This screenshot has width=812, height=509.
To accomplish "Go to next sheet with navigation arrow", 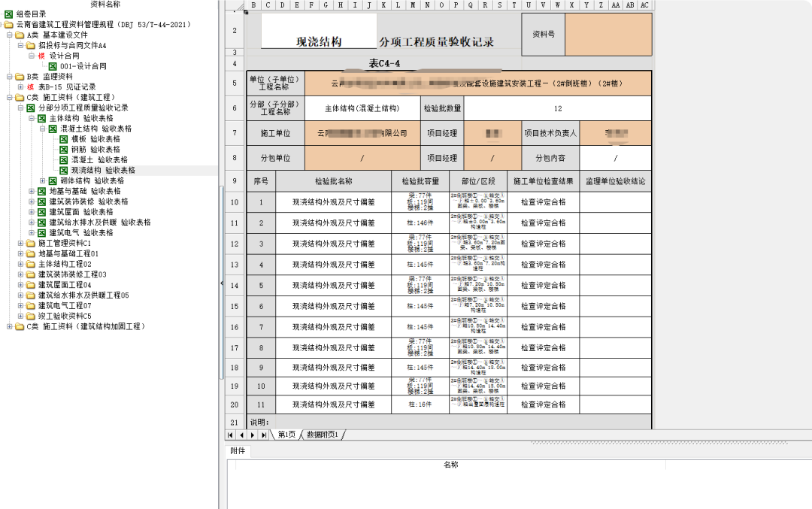I will 253,435.
